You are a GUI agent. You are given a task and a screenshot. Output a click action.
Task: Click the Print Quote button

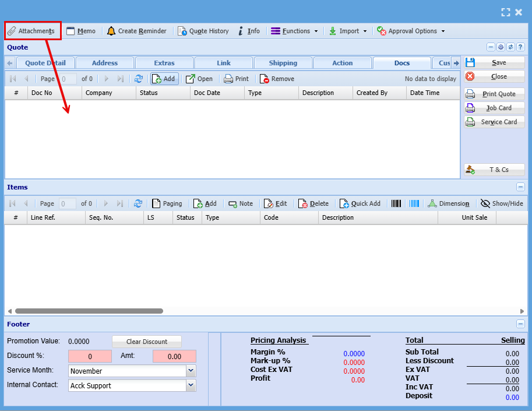494,94
